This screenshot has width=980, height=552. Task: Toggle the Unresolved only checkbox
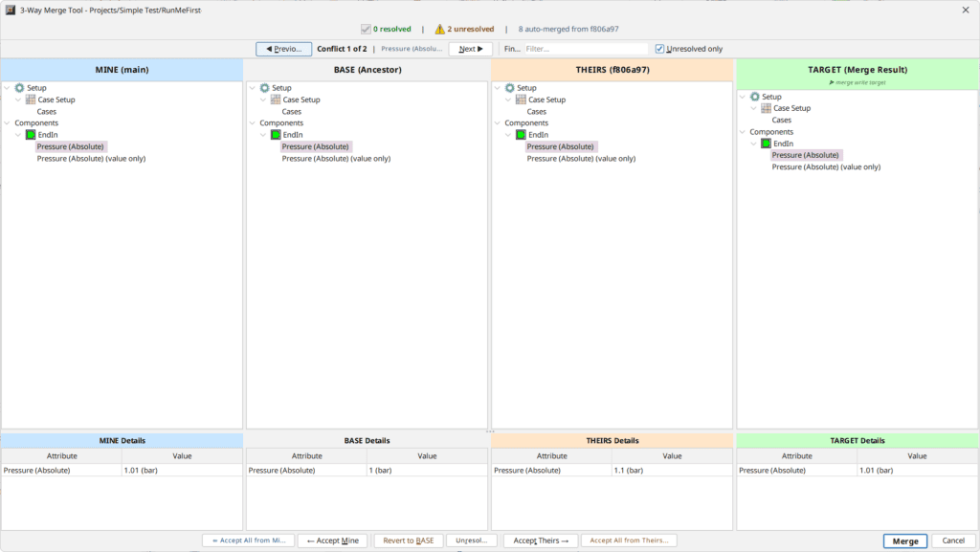[x=659, y=49]
